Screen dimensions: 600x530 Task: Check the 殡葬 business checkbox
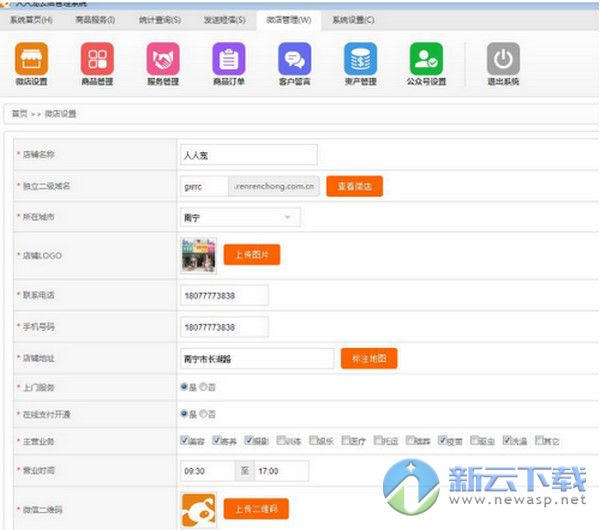pyautogui.click(x=410, y=440)
